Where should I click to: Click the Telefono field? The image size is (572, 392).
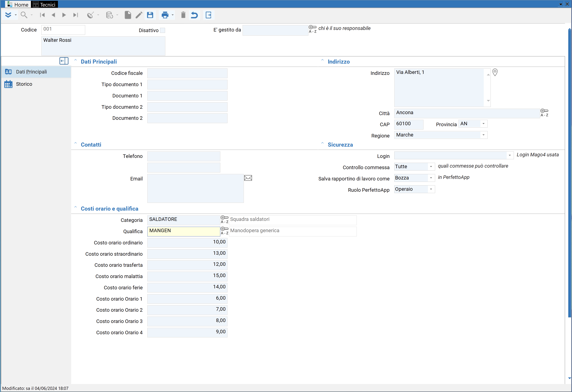(184, 156)
